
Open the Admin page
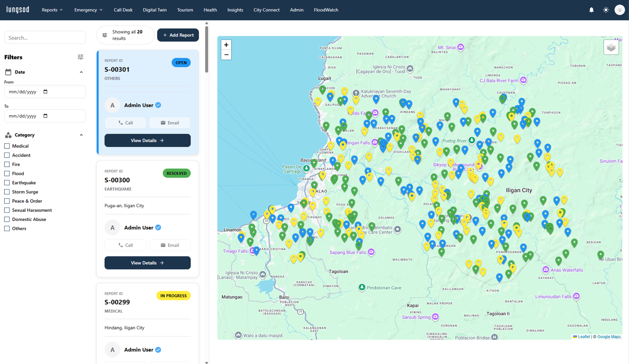pos(296,10)
